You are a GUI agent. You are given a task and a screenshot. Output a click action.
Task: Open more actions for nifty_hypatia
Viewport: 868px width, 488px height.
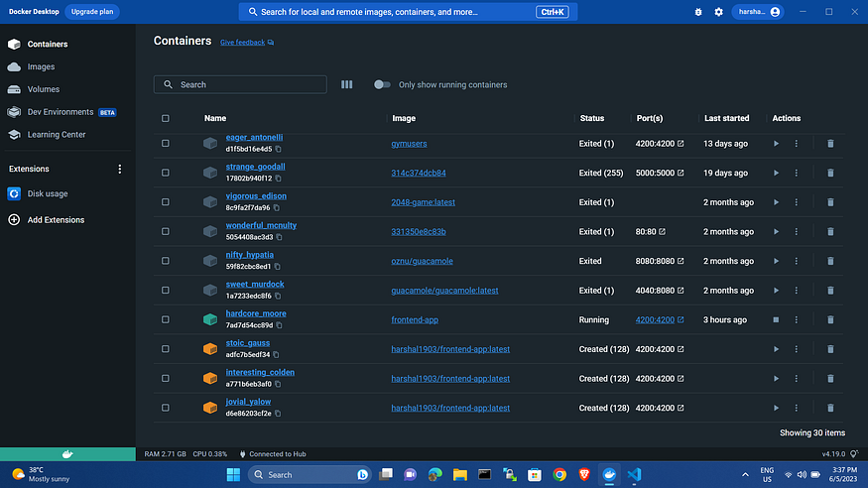(796, 261)
